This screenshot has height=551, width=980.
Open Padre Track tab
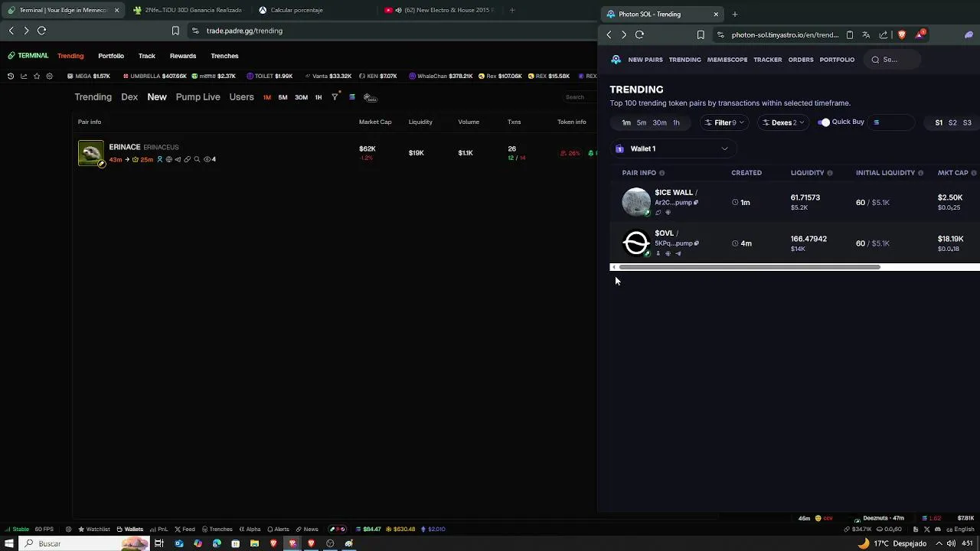[x=147, y=56]
